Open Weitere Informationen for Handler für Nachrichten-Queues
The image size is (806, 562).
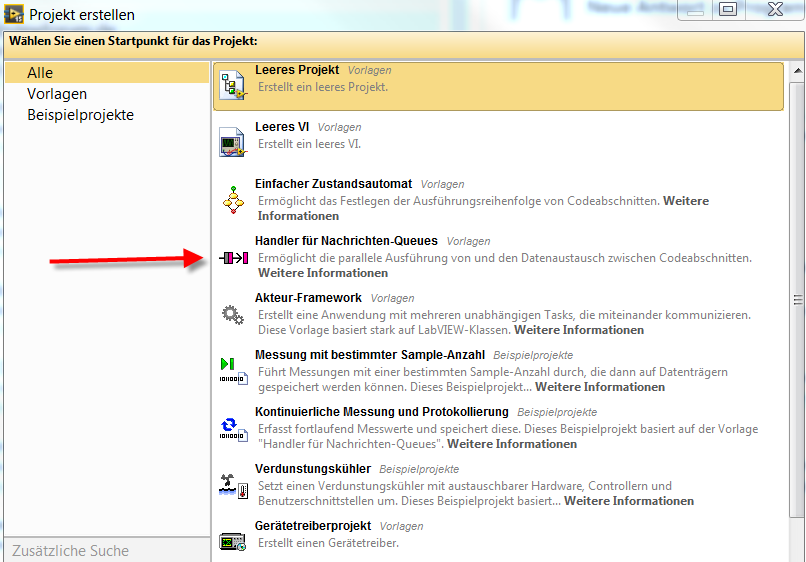click(x=323, y=273)
